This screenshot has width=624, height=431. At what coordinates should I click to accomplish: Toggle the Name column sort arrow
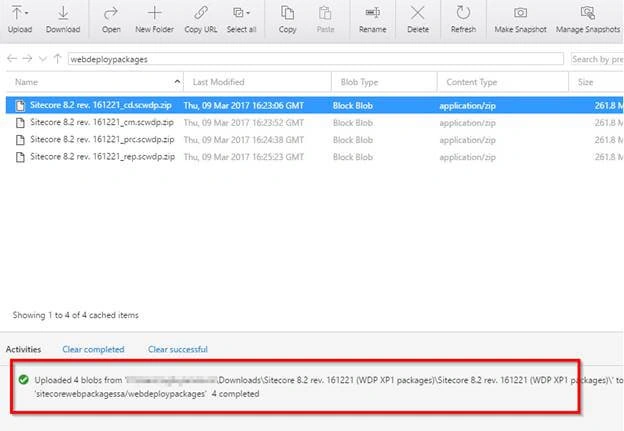pyautogui.click(x=177, y=82)
